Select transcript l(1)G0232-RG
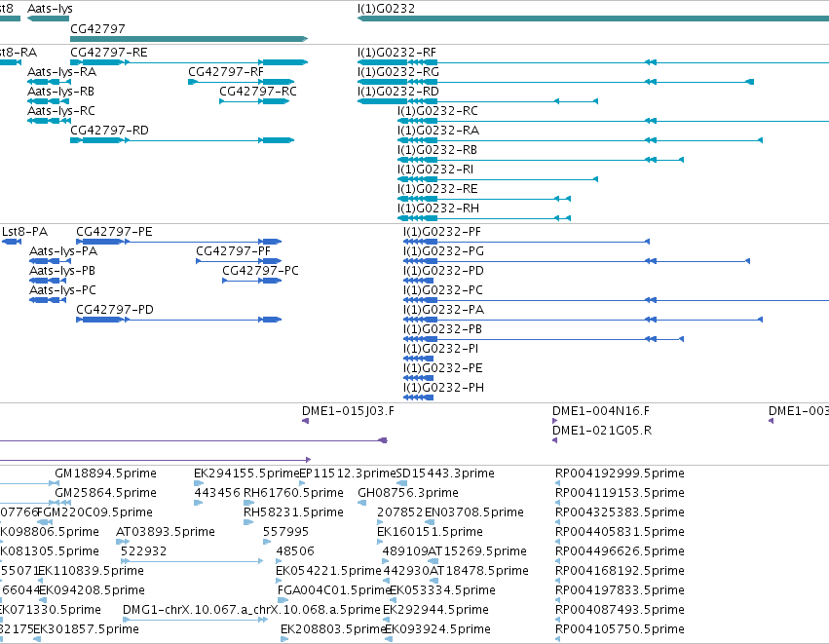The height and width of the screenshot is (644, 829). [398, 72]
